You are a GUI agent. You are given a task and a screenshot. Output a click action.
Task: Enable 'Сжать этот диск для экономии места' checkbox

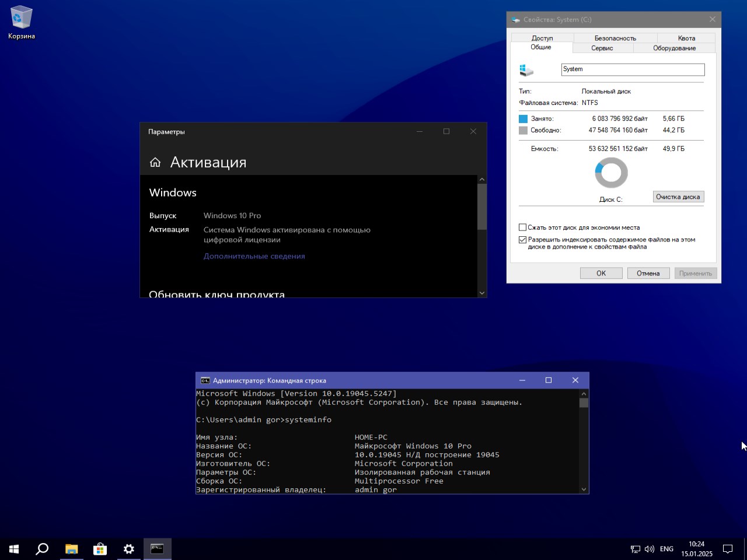pyautogui.click(x=523, y=228)
